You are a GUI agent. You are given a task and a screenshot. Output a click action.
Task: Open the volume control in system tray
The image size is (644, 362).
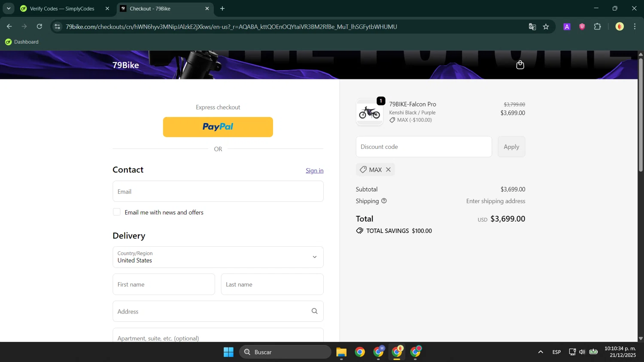tap(582, 352)
